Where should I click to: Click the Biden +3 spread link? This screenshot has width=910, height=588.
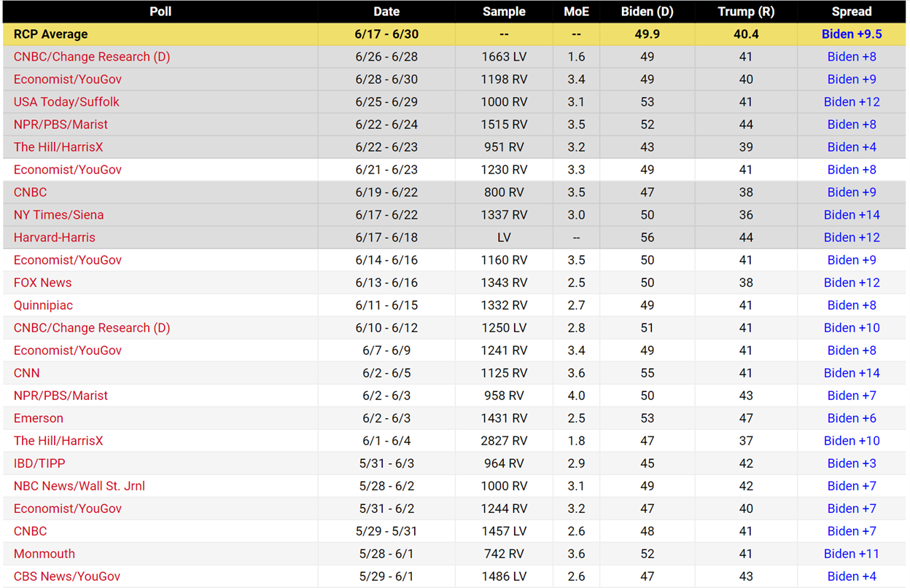pyautogui.click(x=852, y=463)
